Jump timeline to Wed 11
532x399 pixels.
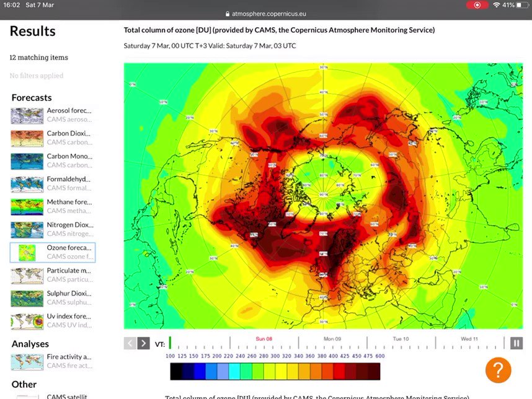coord(469,339)
